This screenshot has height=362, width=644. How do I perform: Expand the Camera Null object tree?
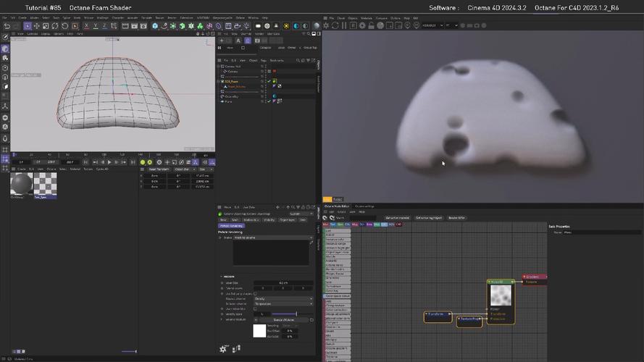point(219,66)
